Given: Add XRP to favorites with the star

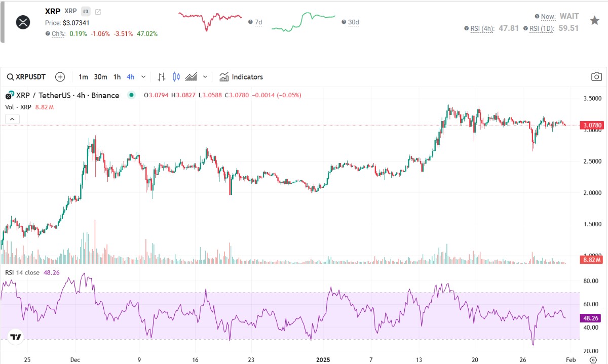Looking at the screenshot, I should pos(594,20).
